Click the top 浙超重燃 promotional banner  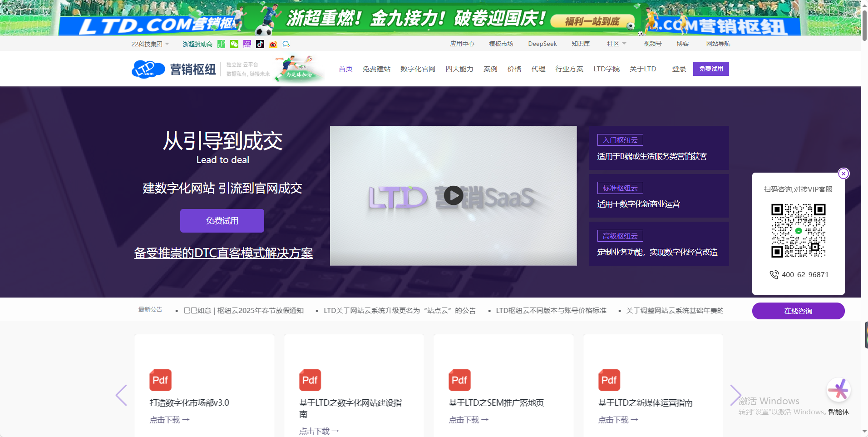430,18
